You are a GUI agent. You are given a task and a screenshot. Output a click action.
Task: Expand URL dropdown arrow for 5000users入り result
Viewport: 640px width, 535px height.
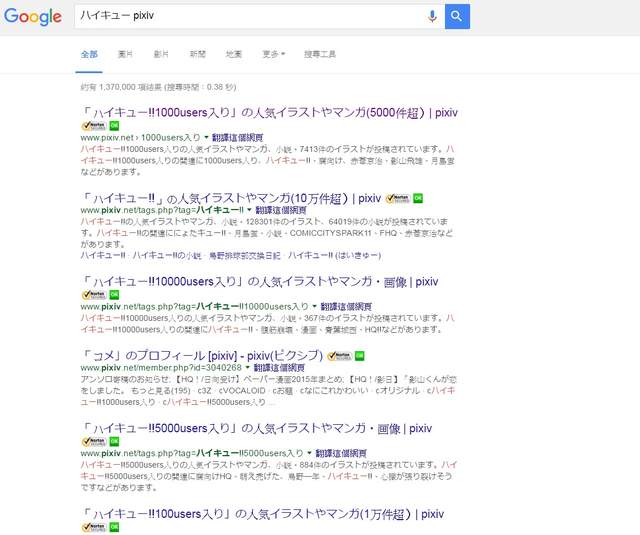tap(310, 453)
